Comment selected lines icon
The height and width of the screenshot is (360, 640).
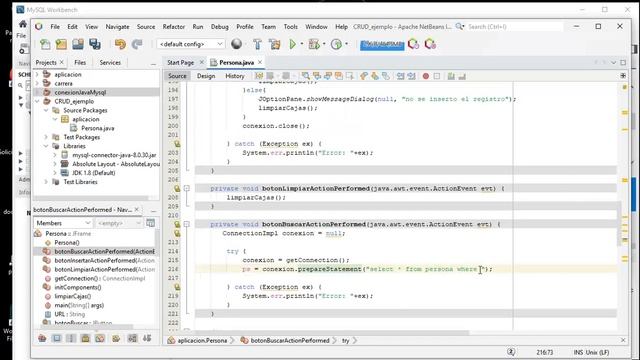(x=451, y=76)
